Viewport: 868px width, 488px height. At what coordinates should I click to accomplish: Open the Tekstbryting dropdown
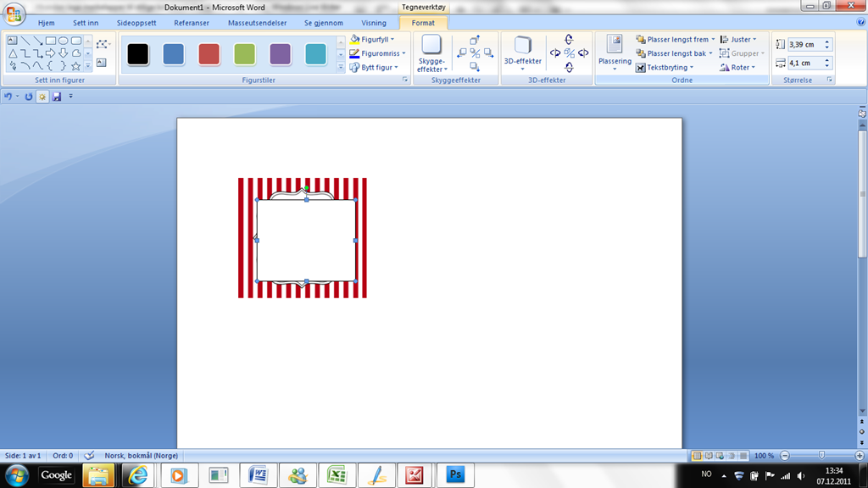pos(665,68)
